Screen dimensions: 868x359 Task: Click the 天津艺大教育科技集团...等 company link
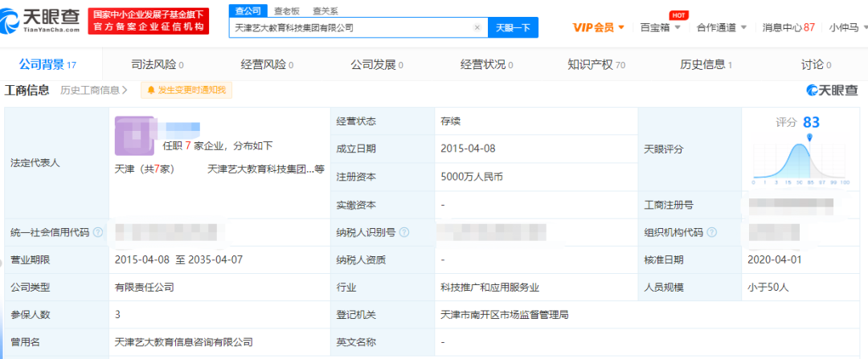[x=266, y=169]
